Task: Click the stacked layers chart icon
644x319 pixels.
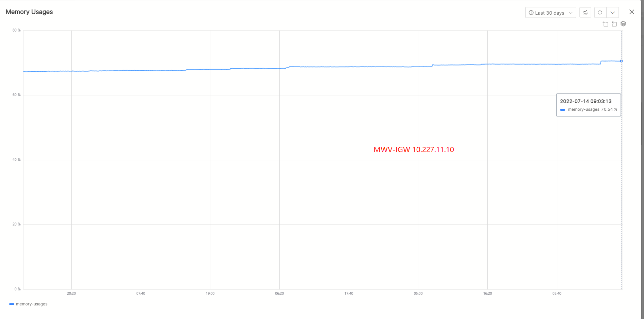Action: (623, 24)
